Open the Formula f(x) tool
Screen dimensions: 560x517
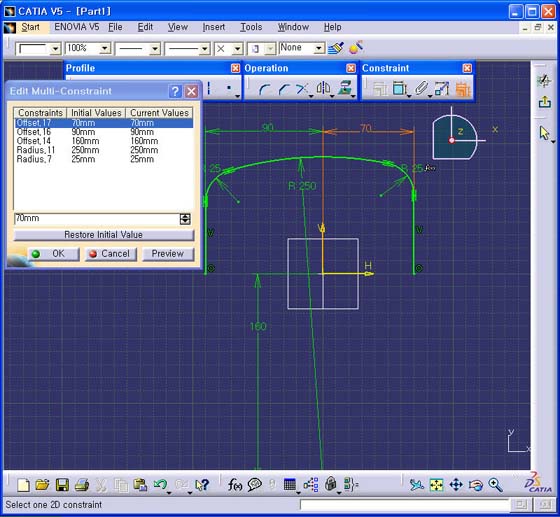[235, 485]
